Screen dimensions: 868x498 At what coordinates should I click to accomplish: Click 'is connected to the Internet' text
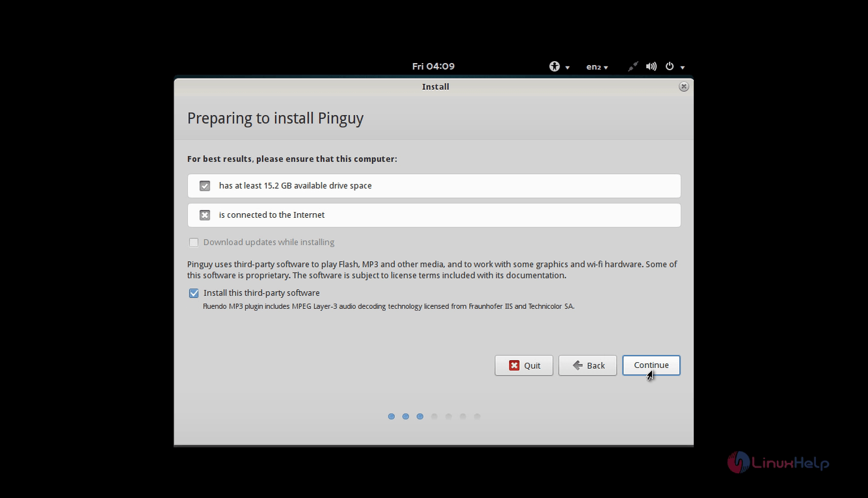pyautogui.click(x=272, y=215)
